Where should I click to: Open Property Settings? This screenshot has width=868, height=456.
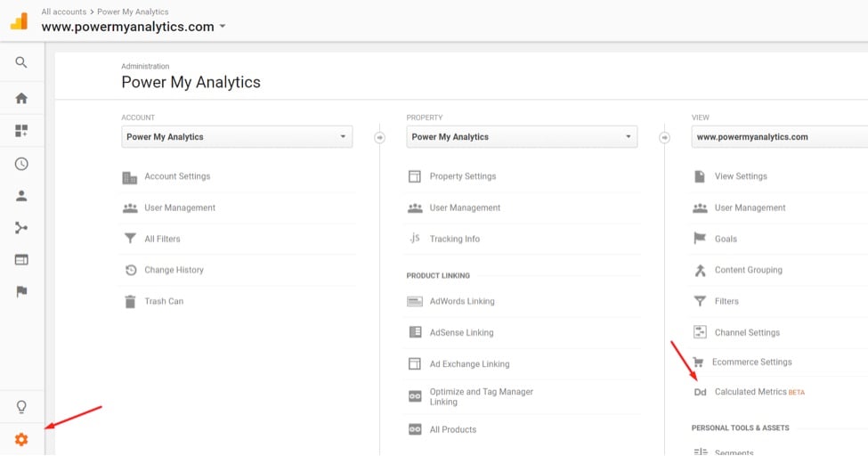click(x=463, y=176)
